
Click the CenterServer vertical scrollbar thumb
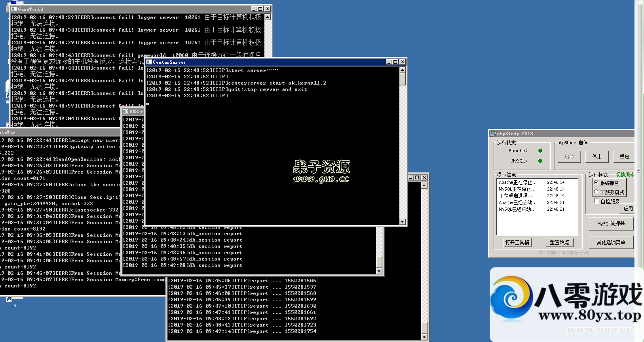(403, 79)
